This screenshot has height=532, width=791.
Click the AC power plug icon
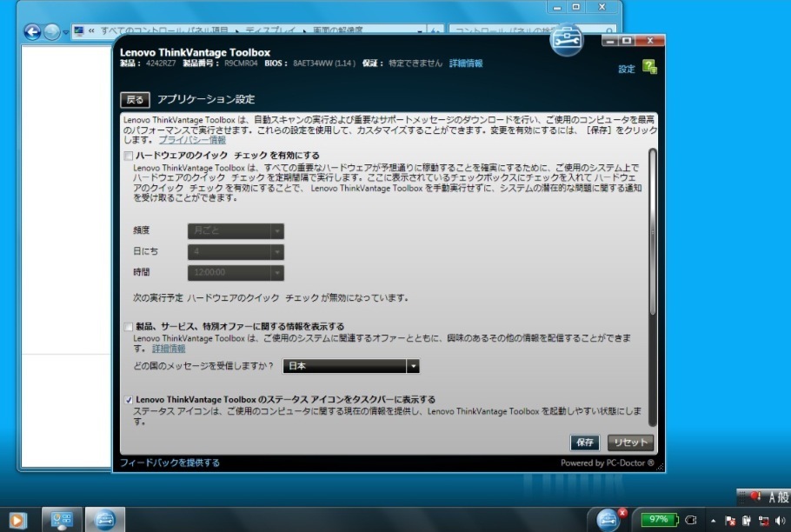coord(691,520)
